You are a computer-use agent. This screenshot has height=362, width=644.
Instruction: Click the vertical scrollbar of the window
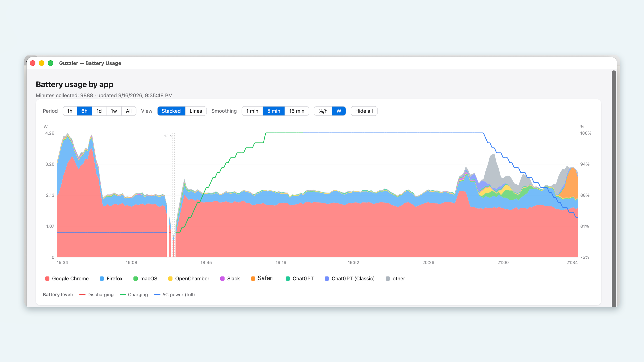click(614, 189)
